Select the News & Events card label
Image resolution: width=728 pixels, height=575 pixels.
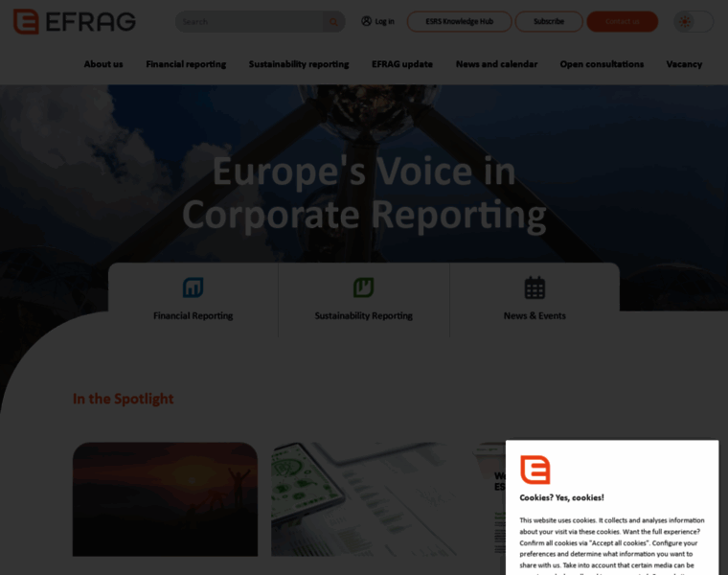535,315
